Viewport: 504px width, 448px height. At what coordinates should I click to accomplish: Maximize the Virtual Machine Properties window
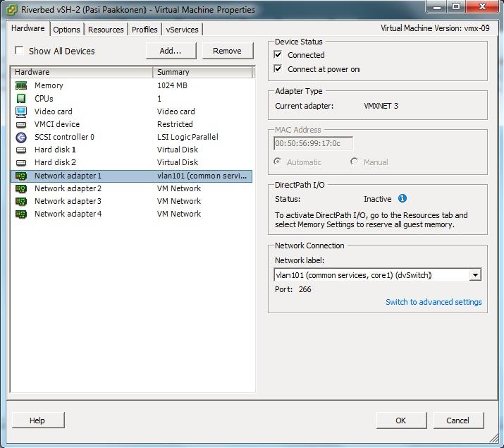tap(456, 7)
